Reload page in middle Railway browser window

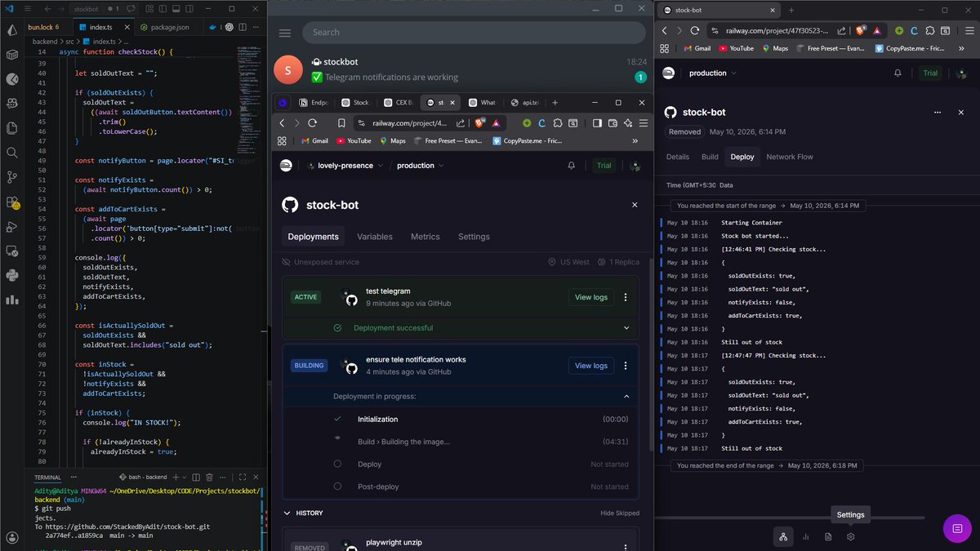(x=312, y=123)
